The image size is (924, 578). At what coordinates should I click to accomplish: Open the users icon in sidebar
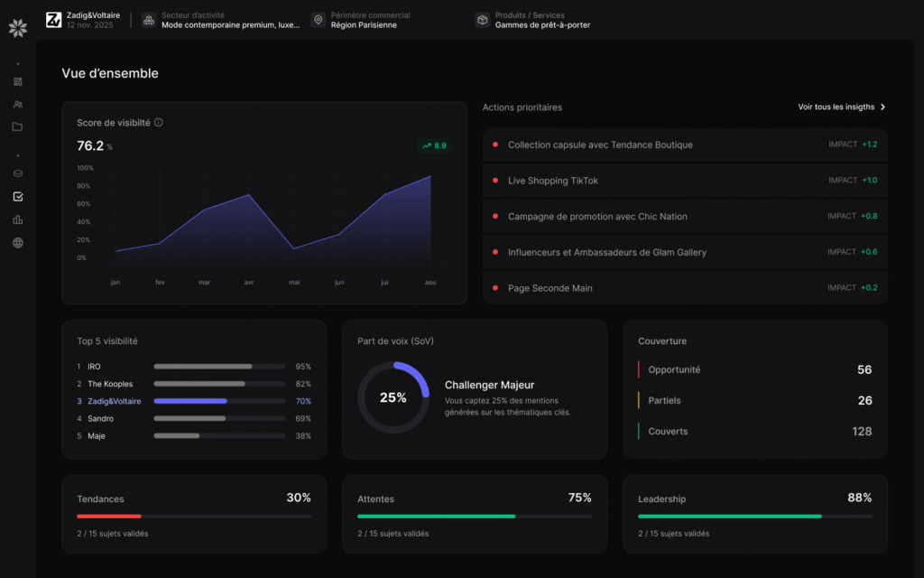[x=17, y=104]
